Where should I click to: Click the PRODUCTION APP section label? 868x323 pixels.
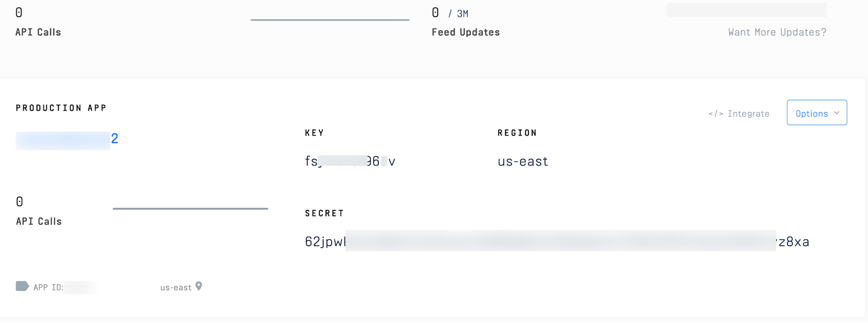coord(61,107)
